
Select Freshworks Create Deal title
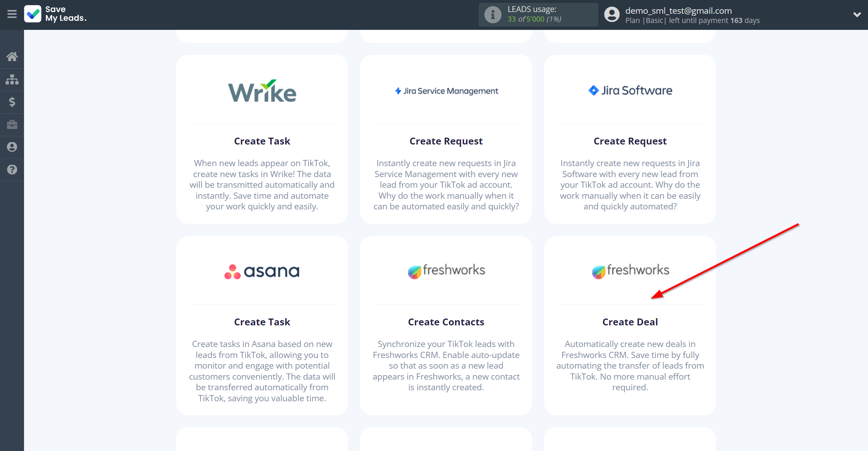click(630, 322)
